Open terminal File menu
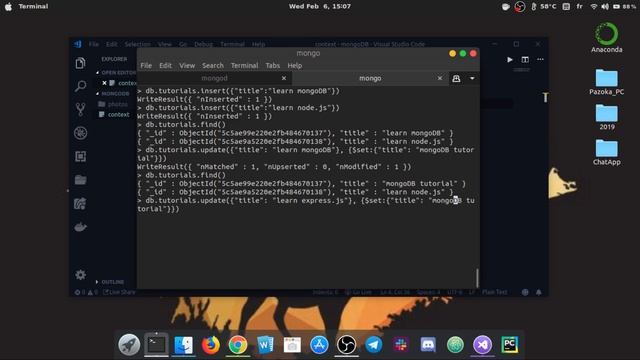The width and height of the screenshot is (640, 360). click(x=146, y=65)
